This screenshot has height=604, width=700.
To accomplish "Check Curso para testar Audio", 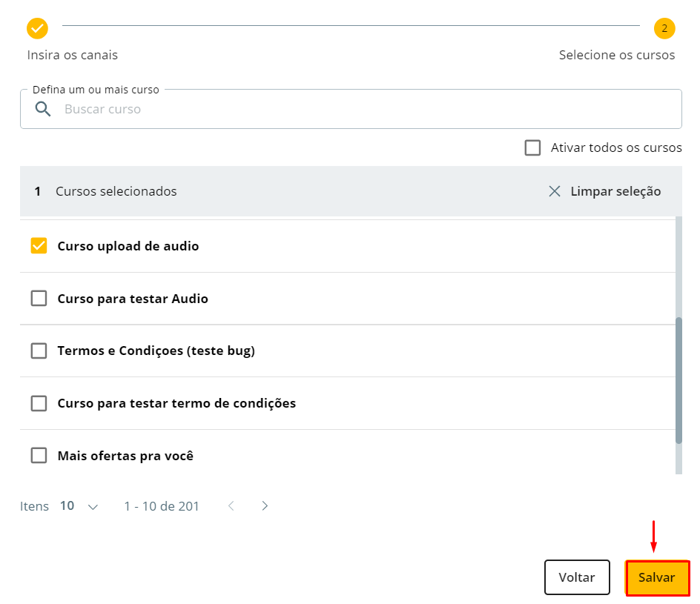I will coord(39,299).
